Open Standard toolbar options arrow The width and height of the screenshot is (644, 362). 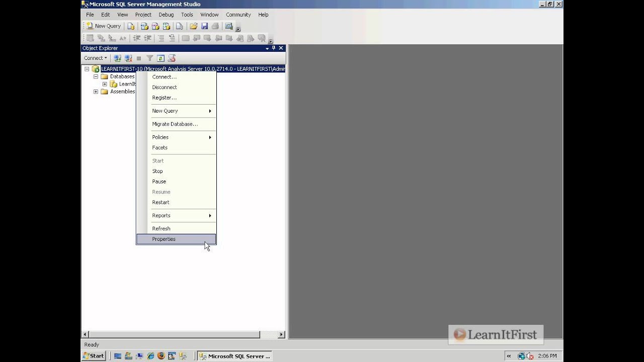tap(238, 28)
